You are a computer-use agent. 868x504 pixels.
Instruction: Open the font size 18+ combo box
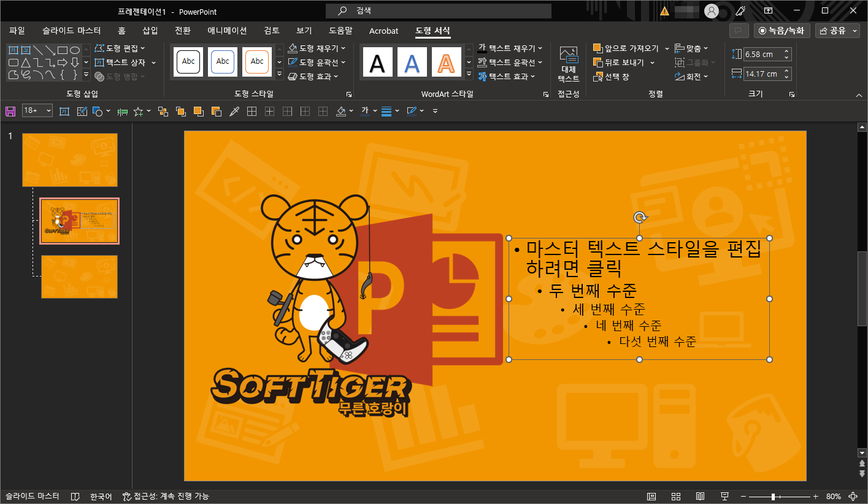pyautogui.click(x=37, y=110)
